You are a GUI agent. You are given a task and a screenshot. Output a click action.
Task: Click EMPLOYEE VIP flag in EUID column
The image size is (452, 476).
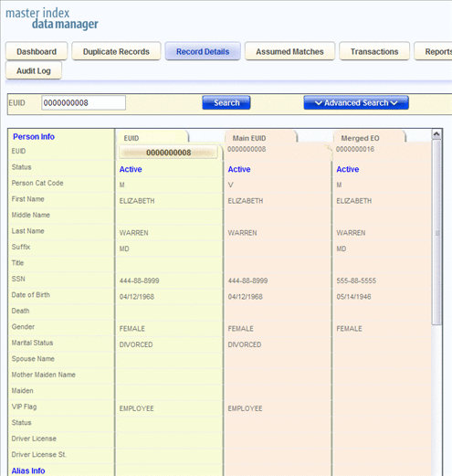(136, 408)
